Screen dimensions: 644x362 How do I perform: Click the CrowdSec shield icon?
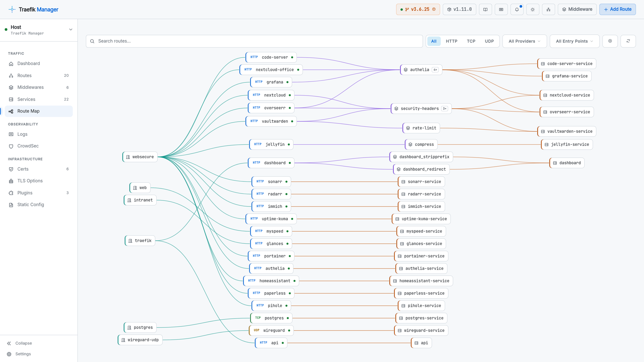click(x=11, y=146)
